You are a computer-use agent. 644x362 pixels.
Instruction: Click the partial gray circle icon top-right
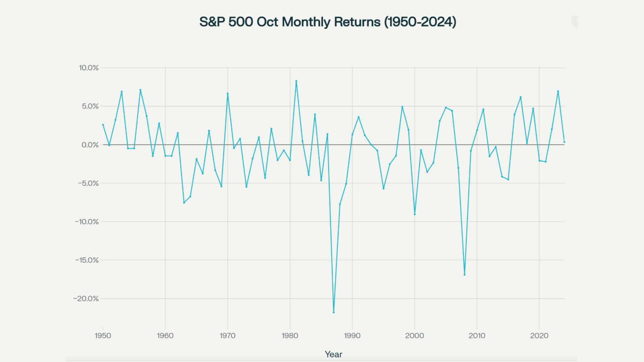574,22
